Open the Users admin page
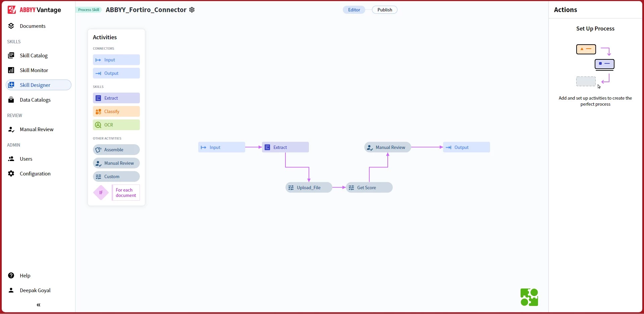 26,159
